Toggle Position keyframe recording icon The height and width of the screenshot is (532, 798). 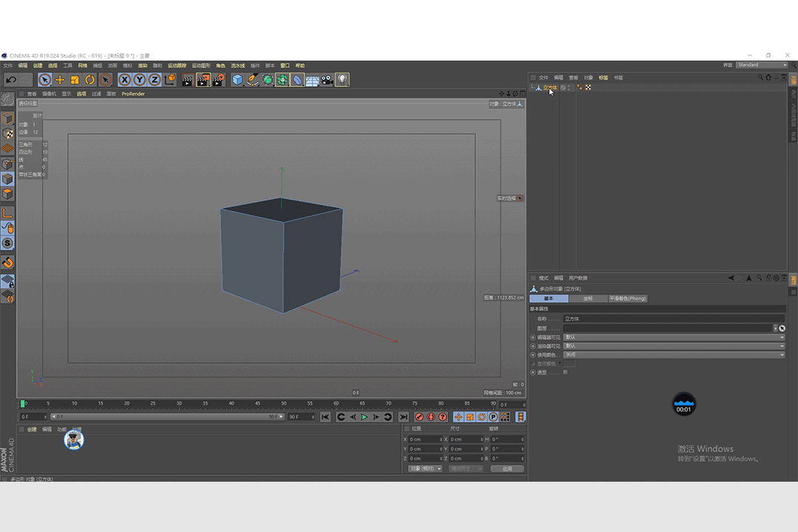click(458, 417)
